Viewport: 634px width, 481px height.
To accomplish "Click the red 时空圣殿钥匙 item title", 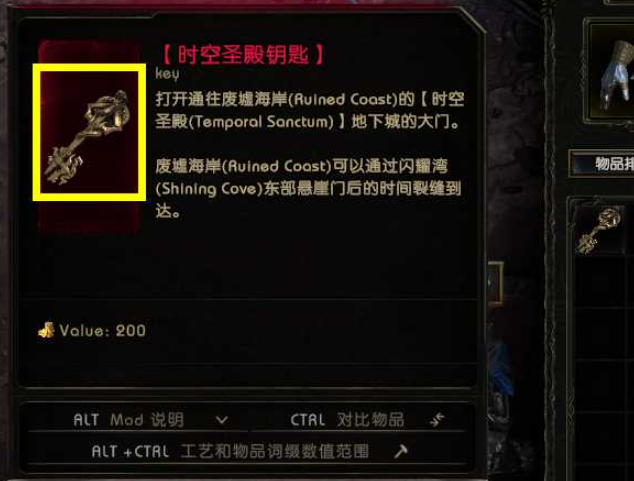I will pos(243,55).
